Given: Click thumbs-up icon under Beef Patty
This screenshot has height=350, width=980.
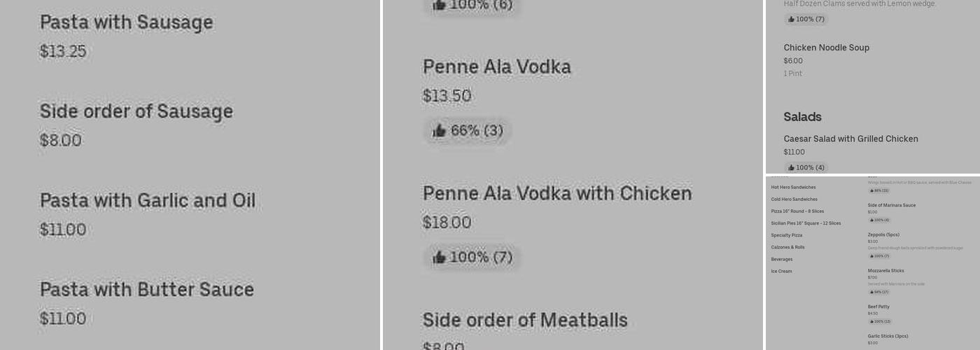Looking at the screenshot, I should point(871,321).
